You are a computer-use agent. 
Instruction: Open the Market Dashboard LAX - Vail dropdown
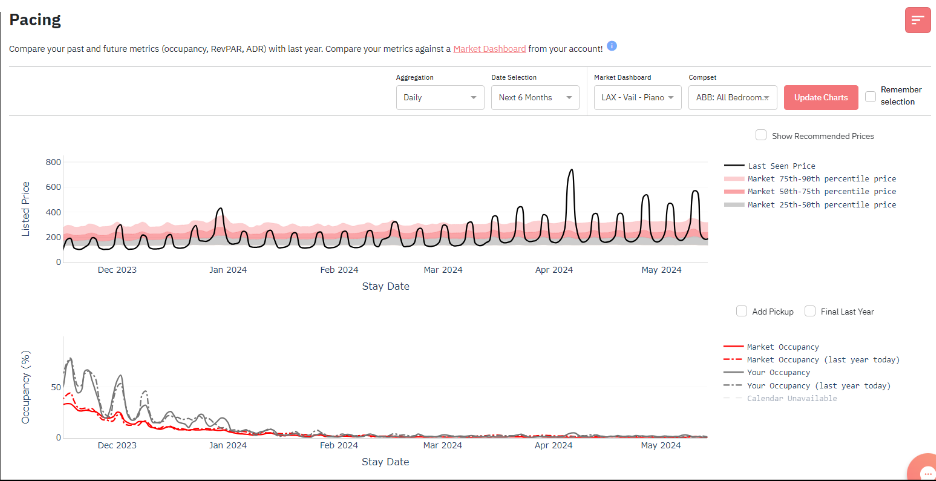[637, 97]
